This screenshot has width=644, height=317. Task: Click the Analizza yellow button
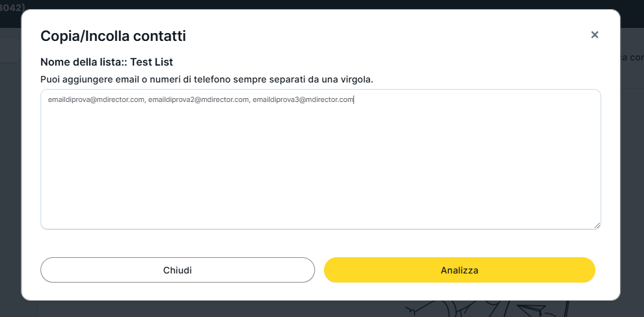point(459,270)
